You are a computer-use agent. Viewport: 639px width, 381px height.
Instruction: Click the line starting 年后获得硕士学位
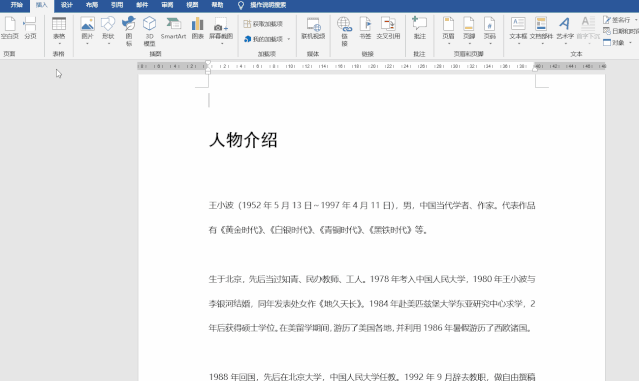370,328
